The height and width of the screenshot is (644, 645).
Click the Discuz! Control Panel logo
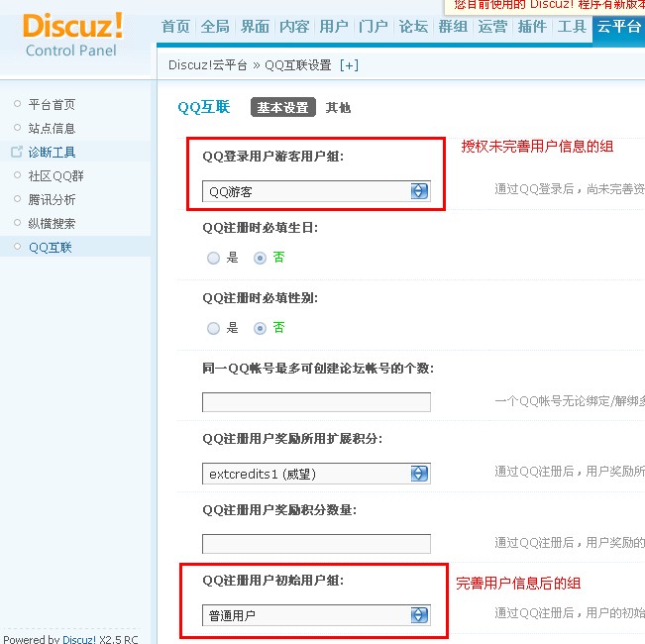(x=72, y=35)
